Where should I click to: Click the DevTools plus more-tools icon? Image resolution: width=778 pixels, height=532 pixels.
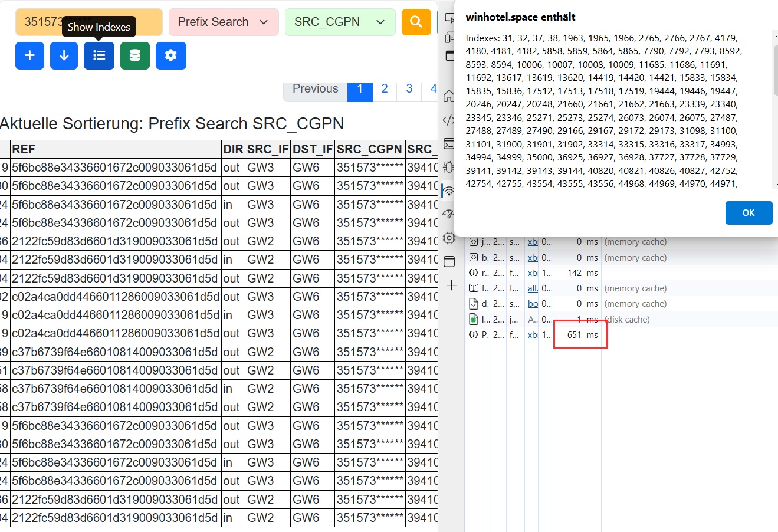(x=451, y=285)
